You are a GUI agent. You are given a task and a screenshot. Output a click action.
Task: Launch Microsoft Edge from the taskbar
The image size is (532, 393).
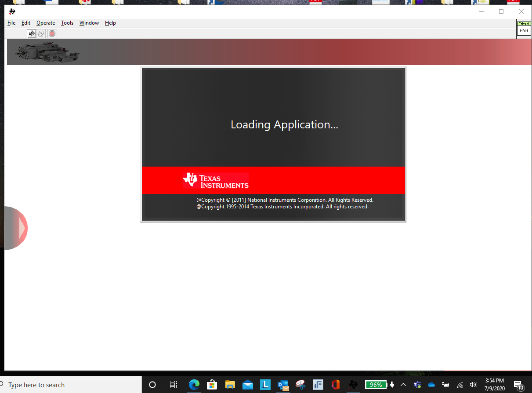(194, 385)
